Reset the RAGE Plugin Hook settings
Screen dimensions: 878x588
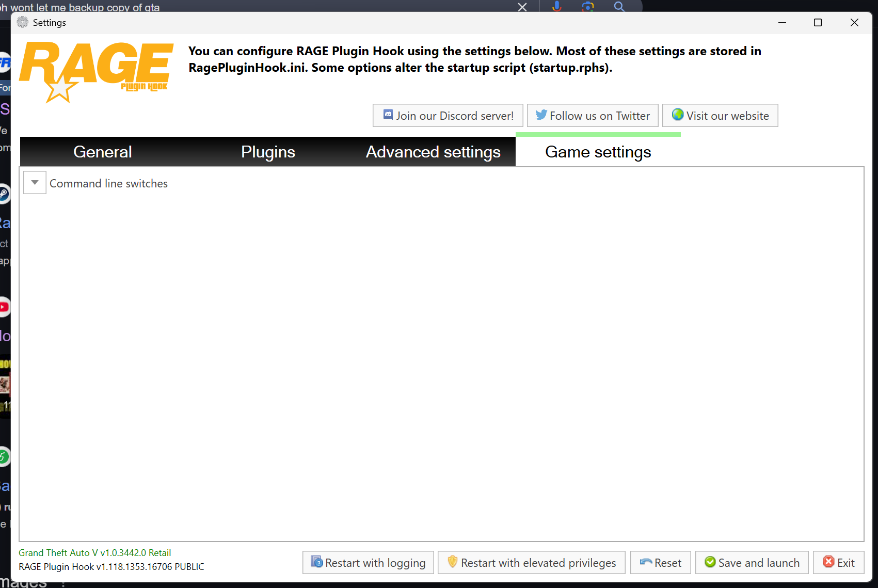pos(661,562)
